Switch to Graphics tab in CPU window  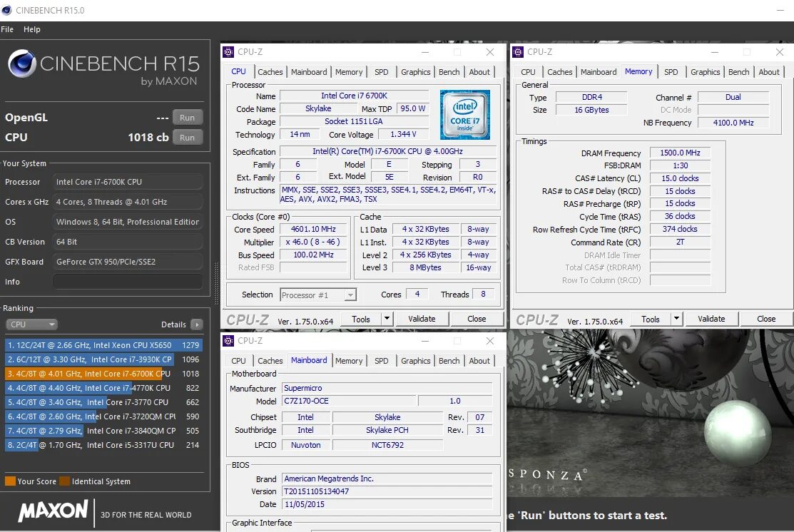[x=416, y=72]
